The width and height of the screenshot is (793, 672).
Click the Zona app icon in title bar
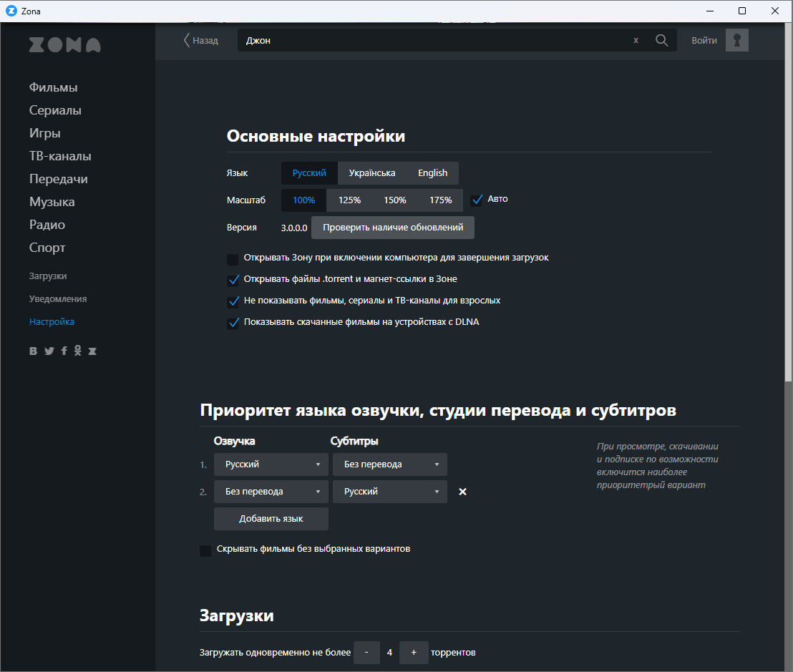coord(11,11)
